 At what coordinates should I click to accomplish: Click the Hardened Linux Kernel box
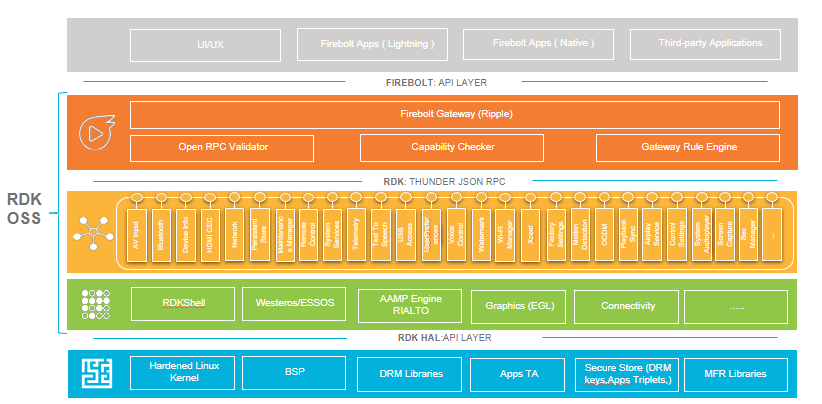coord(183,373)
